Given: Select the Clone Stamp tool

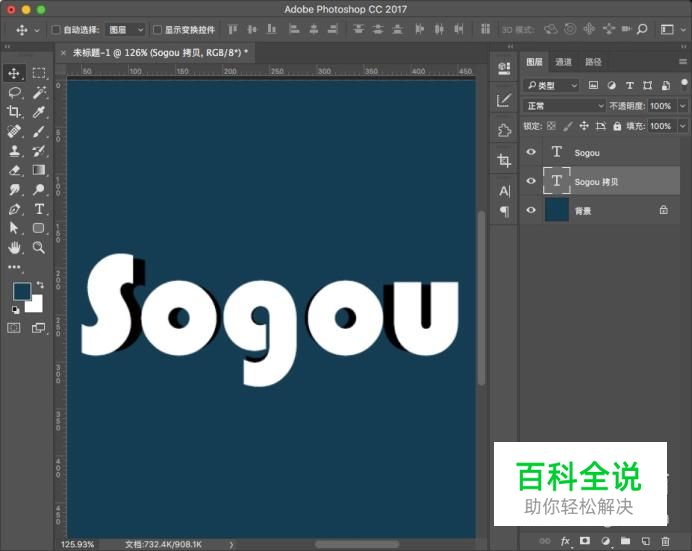Looking at the screenshot, I should tap(14, 151).
